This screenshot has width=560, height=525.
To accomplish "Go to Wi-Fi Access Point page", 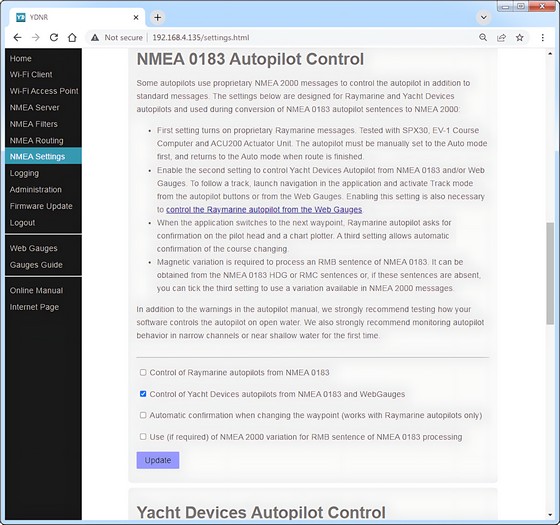I will point(44,91).
